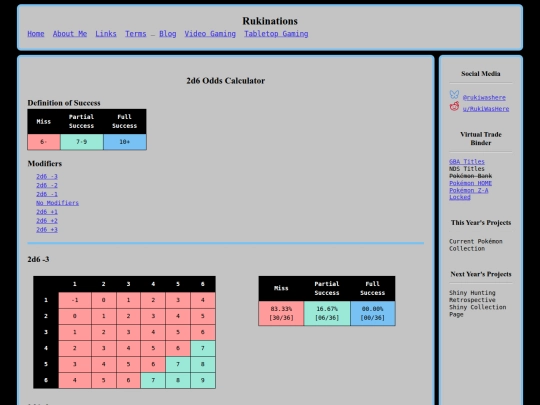Open Pokémon Z-A Locked link

point(469,194)
